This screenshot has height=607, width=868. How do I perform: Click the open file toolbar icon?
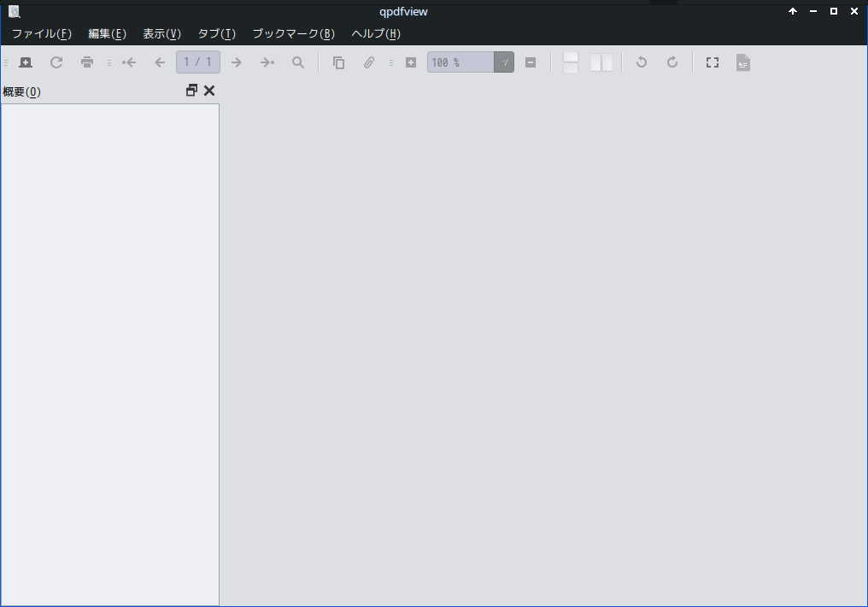(26, 62)
